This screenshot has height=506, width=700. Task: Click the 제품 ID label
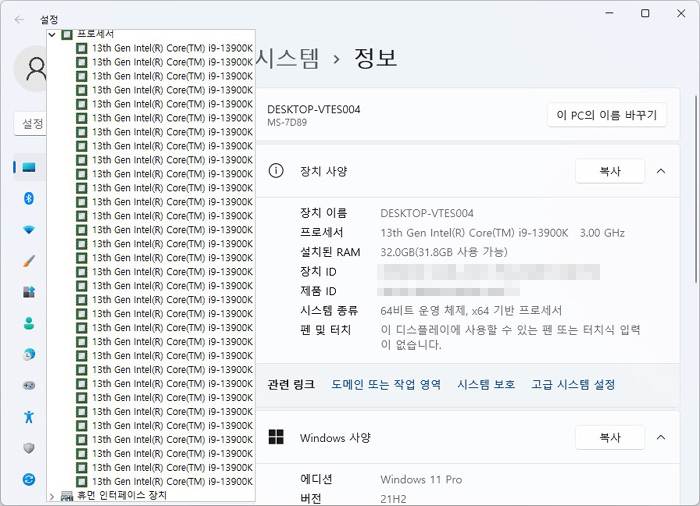pos(318,291)
